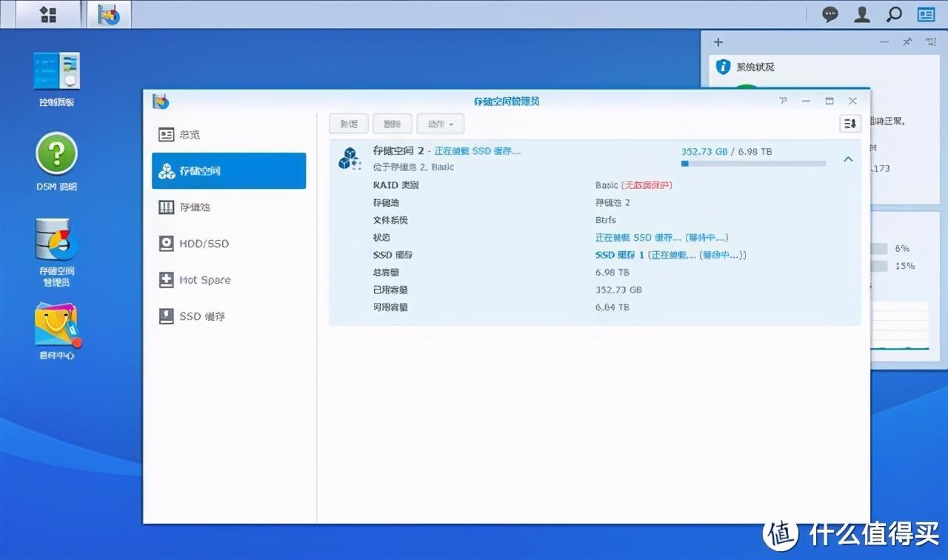Toggle the widgets panel icon in taskbar

[x=926, y=14]
